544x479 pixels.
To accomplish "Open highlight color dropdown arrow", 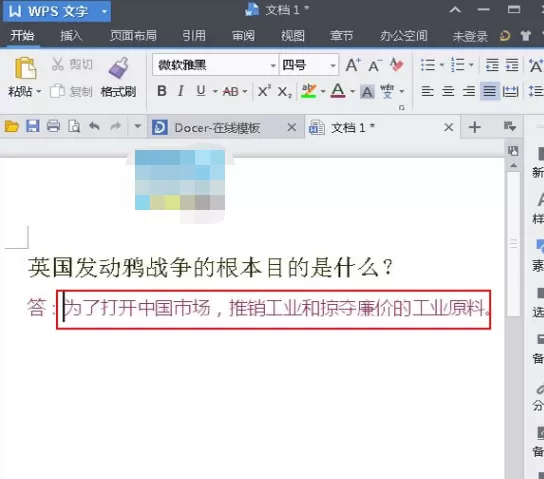I will (x=323, y=92).
